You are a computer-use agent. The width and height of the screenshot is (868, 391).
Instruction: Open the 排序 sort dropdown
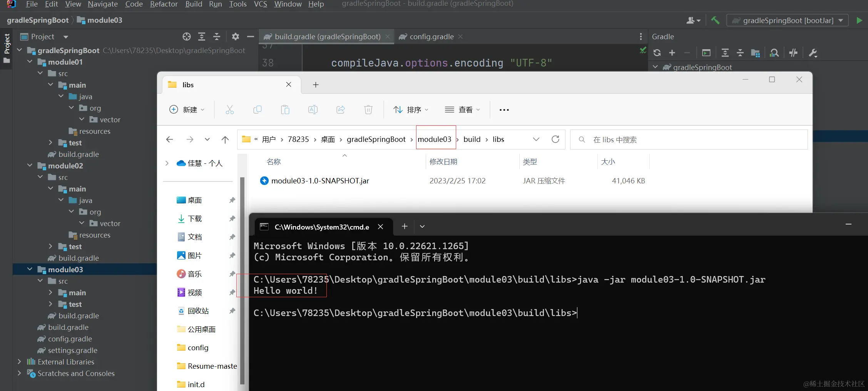tap(411, 110)
